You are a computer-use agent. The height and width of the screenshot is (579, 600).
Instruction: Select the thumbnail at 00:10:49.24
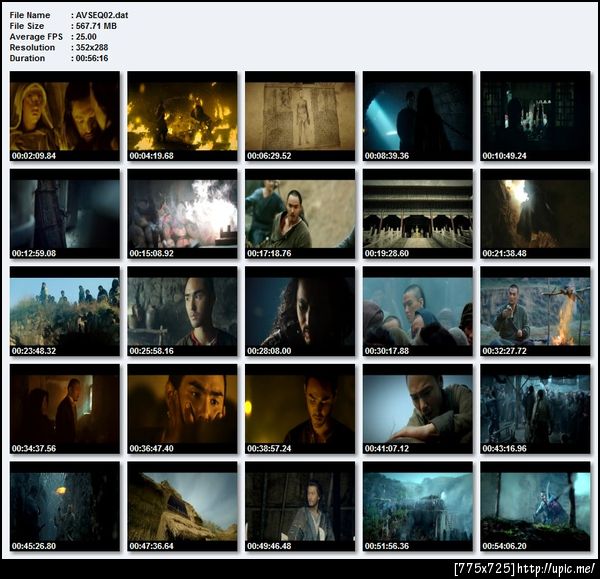click(535, 116)
